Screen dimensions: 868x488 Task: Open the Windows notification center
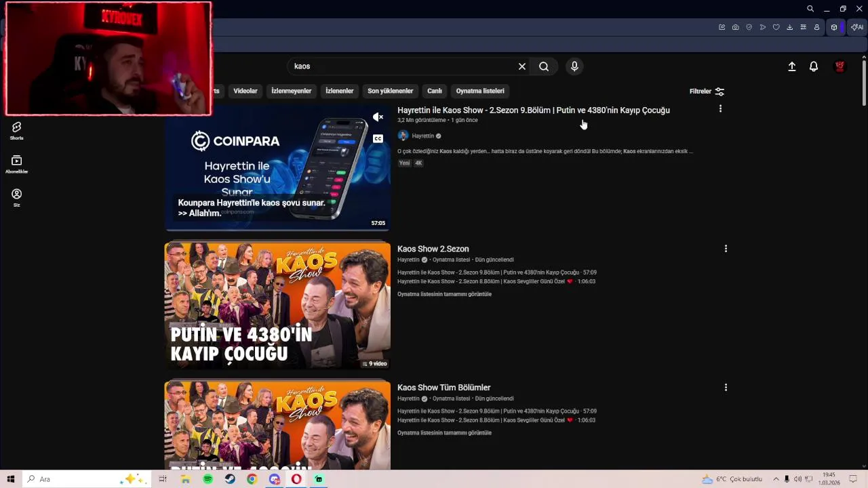pos(853,479)
